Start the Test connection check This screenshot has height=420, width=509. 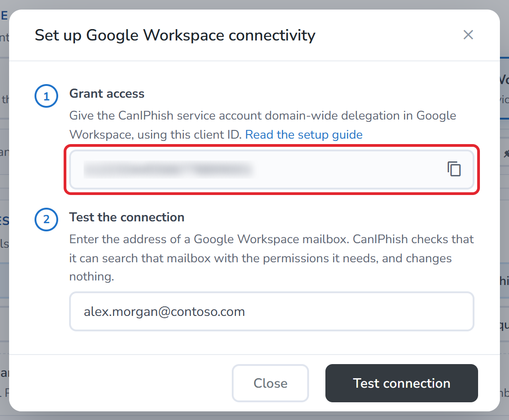(402, 383)
